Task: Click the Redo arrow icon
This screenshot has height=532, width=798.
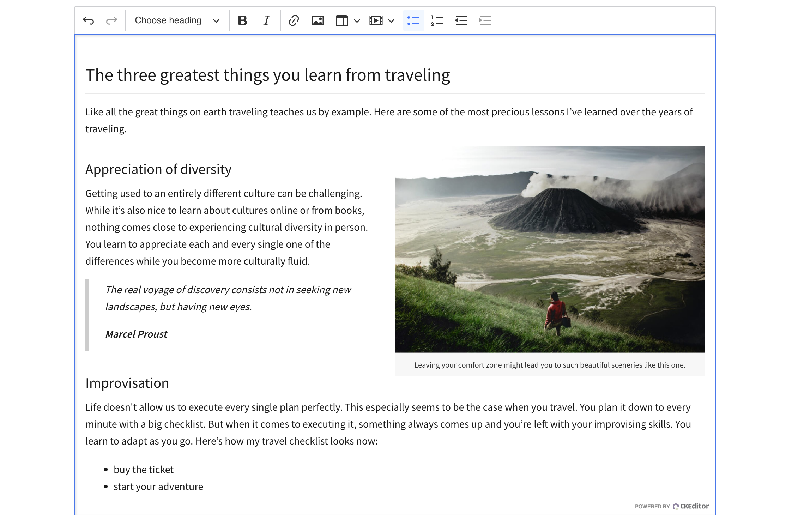Action: point(111,20)
